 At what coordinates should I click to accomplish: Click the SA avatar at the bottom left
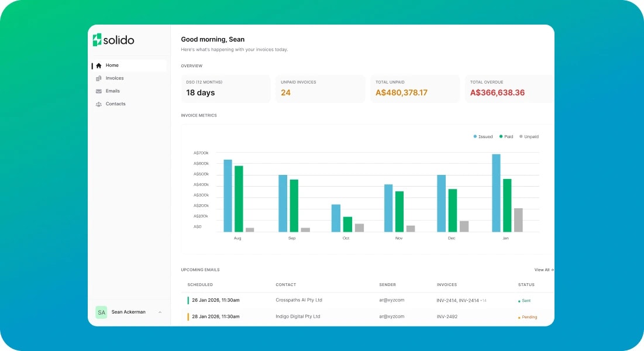tap(101, 312)
